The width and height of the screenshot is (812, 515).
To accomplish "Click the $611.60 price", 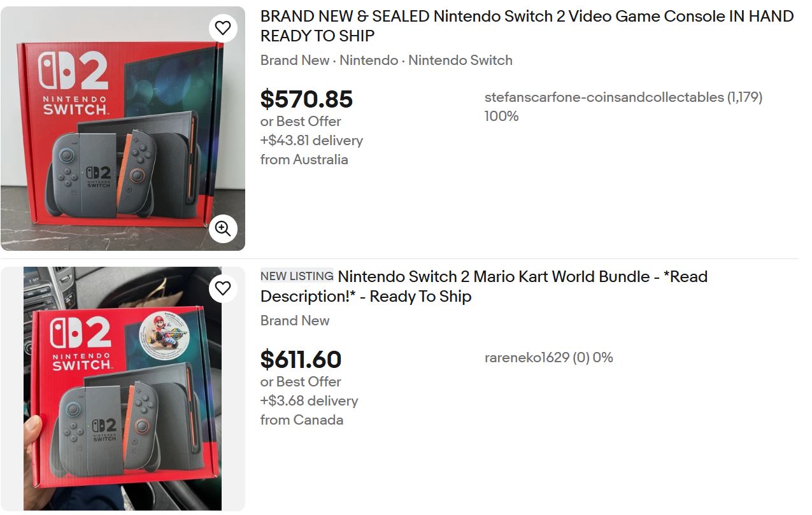I will click(301, 360).
